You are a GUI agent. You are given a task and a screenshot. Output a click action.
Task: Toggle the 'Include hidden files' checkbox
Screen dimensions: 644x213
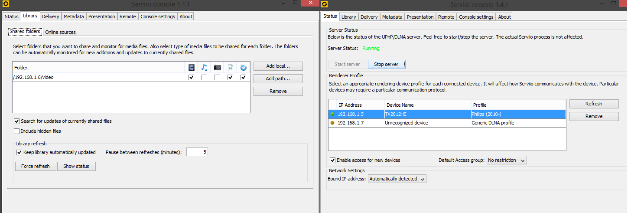coord(17,131)
